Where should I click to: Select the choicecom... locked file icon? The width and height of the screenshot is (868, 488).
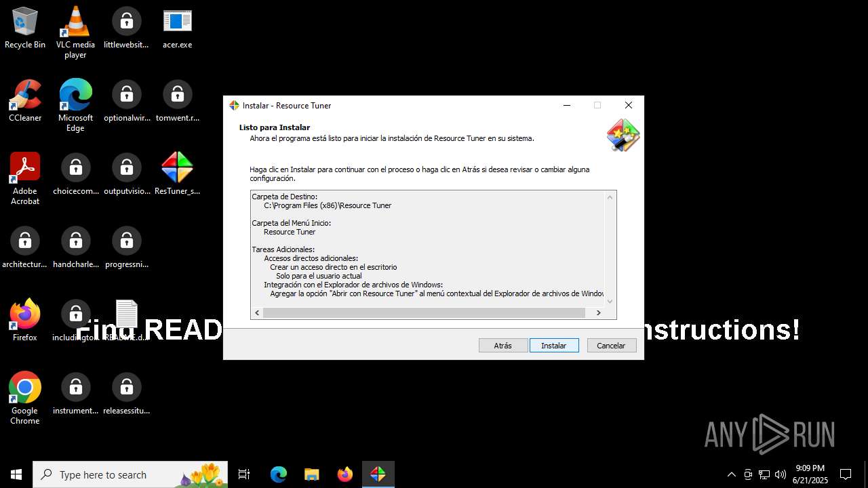(x=76, y=175)
